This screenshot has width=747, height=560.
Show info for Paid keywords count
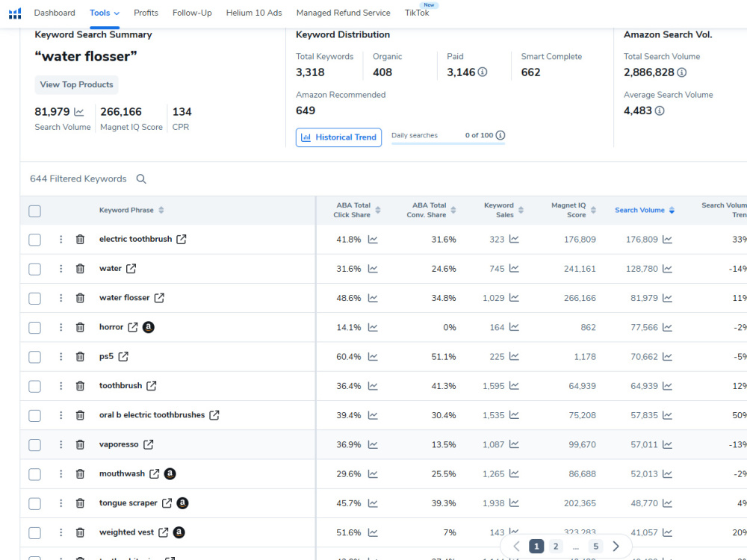(482, 72)
